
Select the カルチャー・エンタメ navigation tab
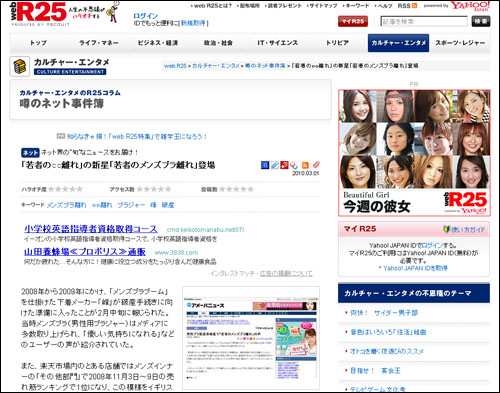coord(398,43)
